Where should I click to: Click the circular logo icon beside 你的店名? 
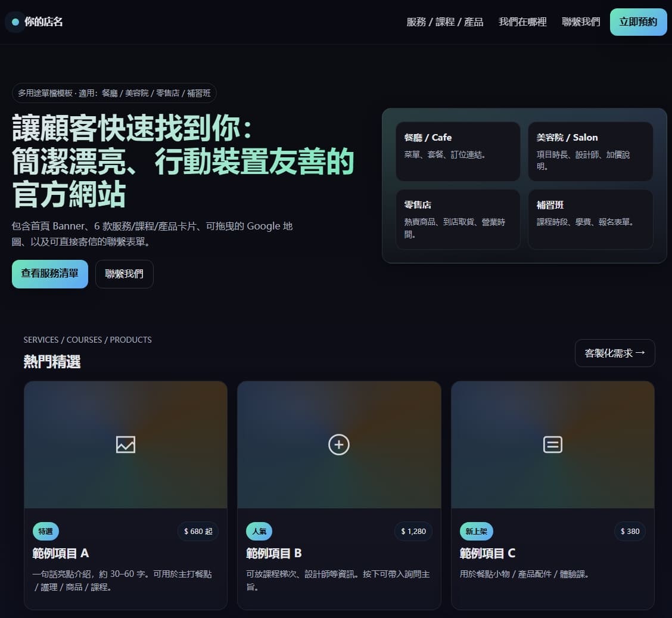click(14, 21)
